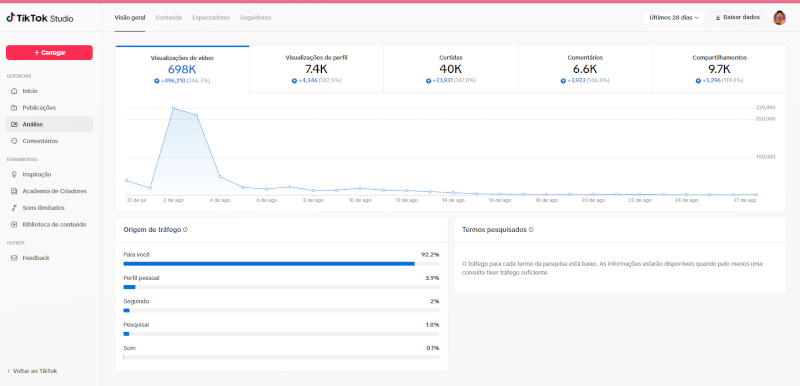
Task: Switch to the Seguidores tab
Action: (x=256, y=18)
